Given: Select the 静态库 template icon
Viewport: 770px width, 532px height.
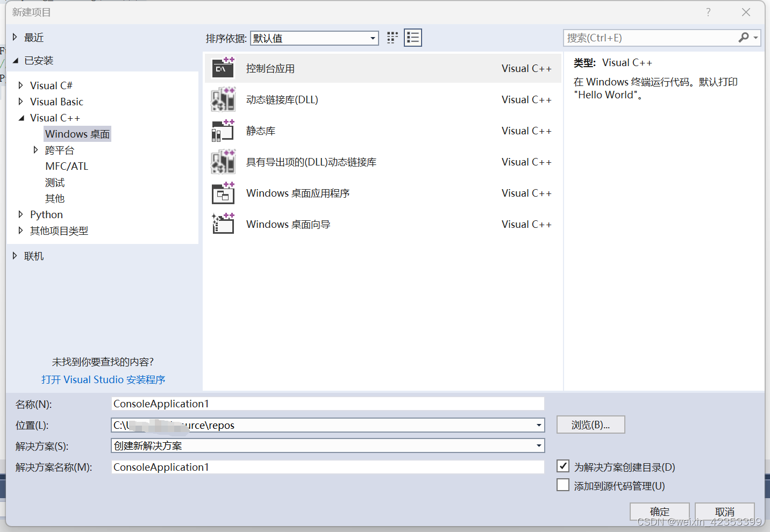Looking at the screenshot, I should point(223,131).
